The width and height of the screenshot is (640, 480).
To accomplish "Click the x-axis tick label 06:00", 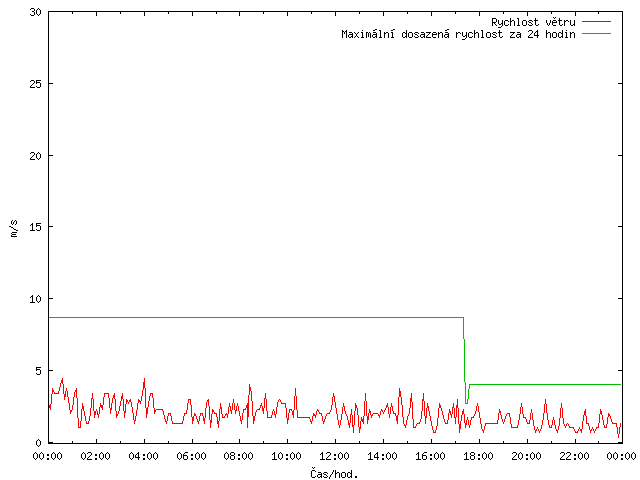I will pos(191,456).
